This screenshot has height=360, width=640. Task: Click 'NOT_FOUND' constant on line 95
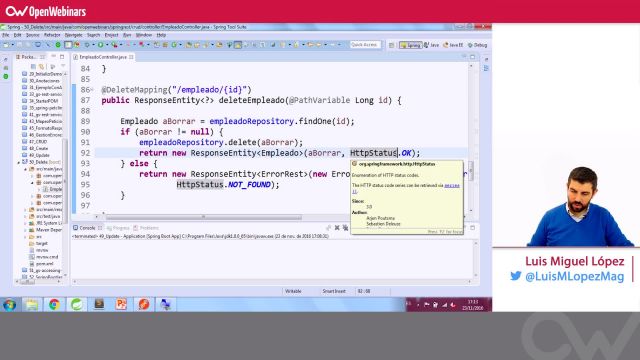coord(249,184)
